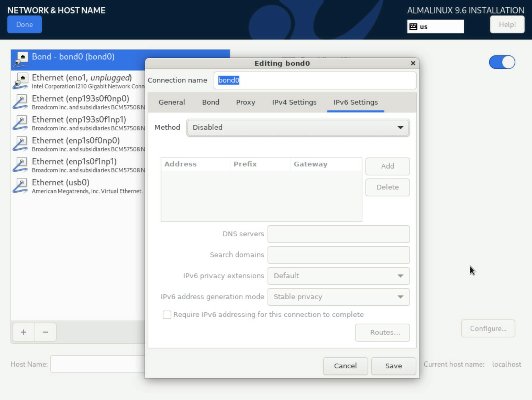Open the us keyboard layout indicator
The image size is (532, 400).
coord(435,27)
